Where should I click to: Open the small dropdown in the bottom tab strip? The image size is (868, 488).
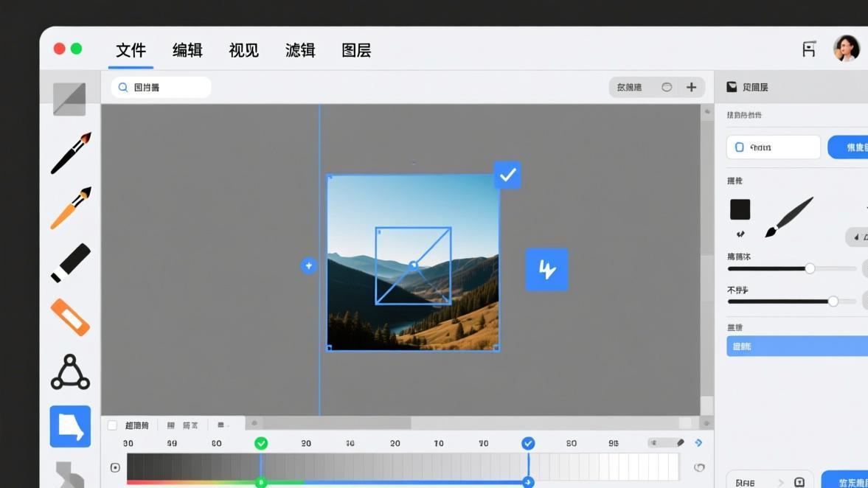pos(223,425)
